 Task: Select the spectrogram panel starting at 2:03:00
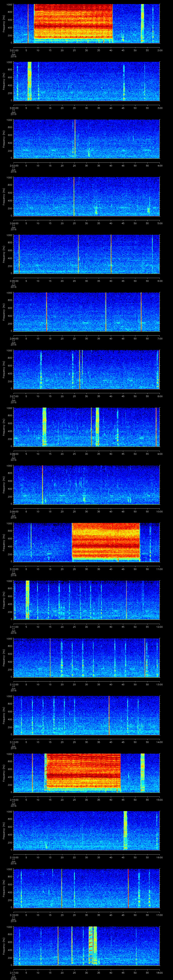coord(86,139)
